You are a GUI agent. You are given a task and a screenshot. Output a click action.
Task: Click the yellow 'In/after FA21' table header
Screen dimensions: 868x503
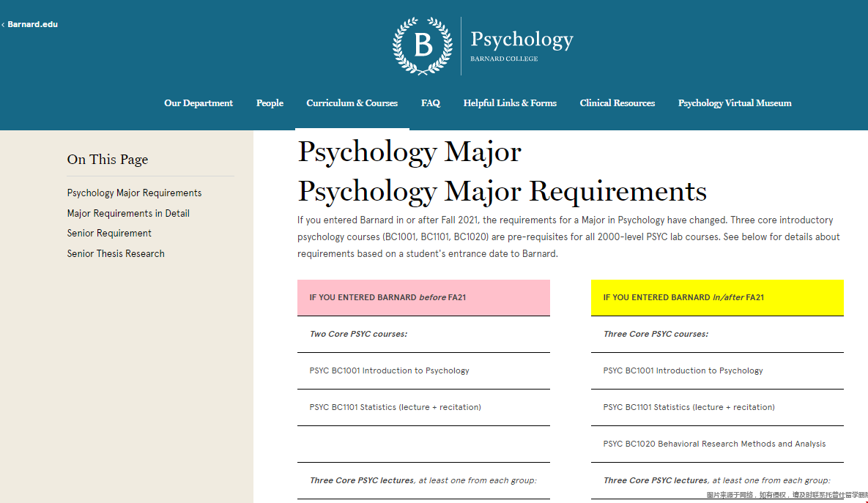717,298
